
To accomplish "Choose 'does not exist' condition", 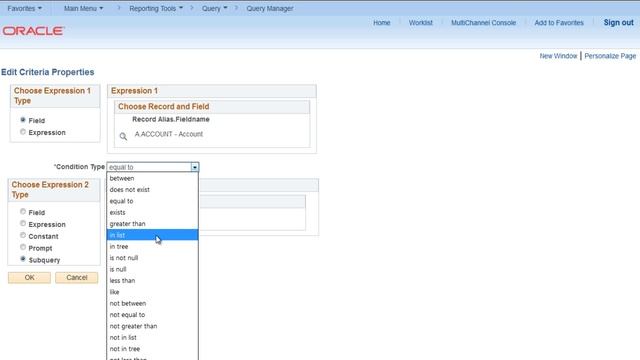I will click(153, 190).
